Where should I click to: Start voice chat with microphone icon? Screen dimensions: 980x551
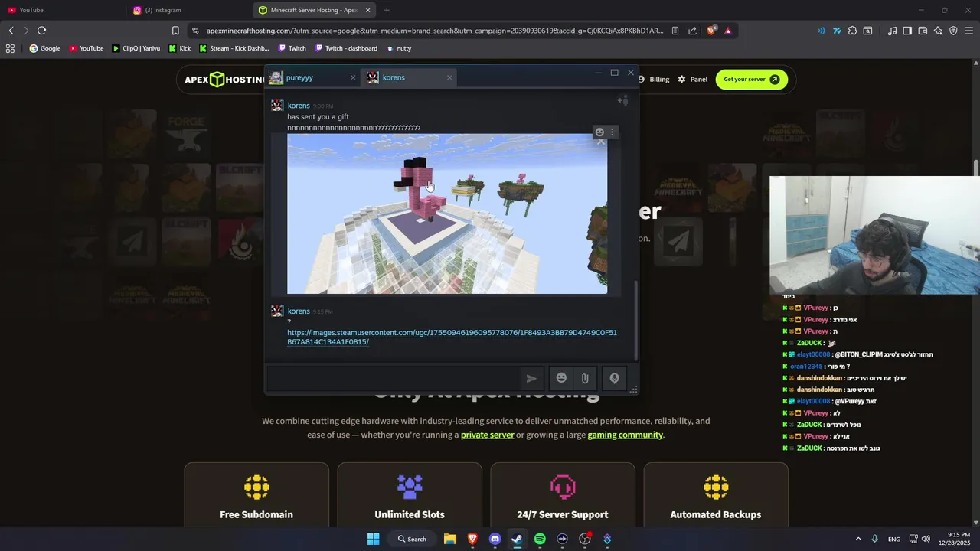614,378
